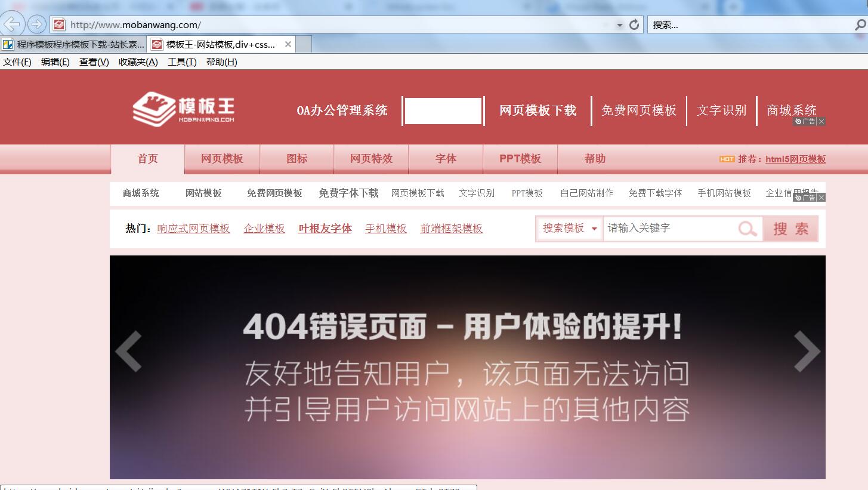Viewport: 868px width, 490px height.
Task: Click the browser back arrow
Action: tap(12, 24)
